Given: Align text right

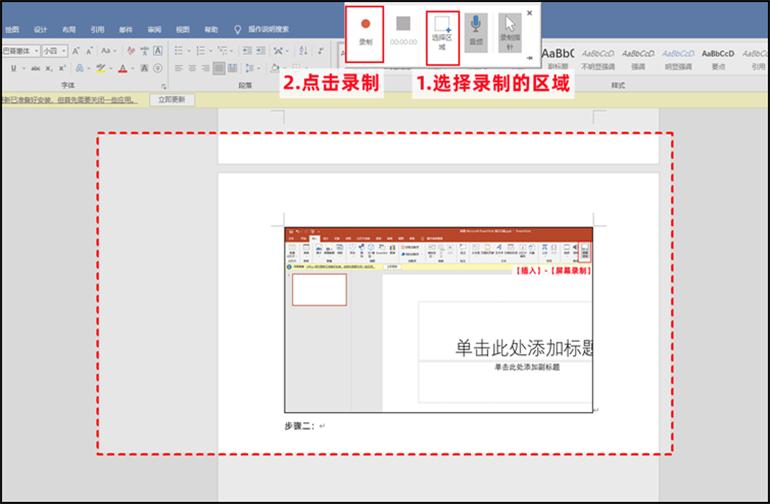Looking at the screenshot, I should [205, 68].
